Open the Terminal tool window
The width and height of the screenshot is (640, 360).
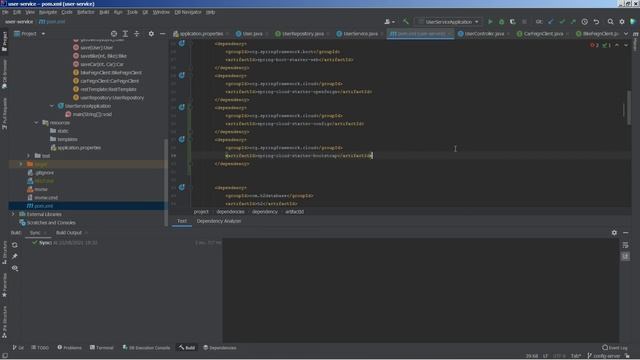102,348
